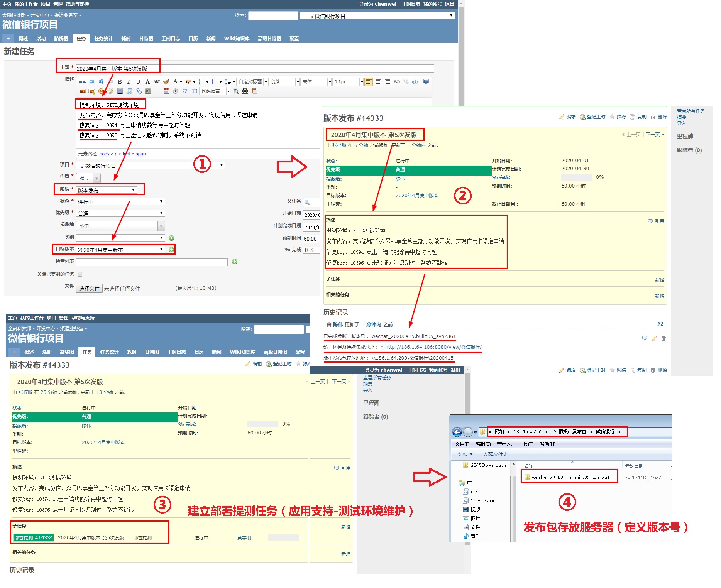The height and width of the screenshot is (588, 721).
Task: Open the 优先级 priority dropdown
Action: point(120,213)
